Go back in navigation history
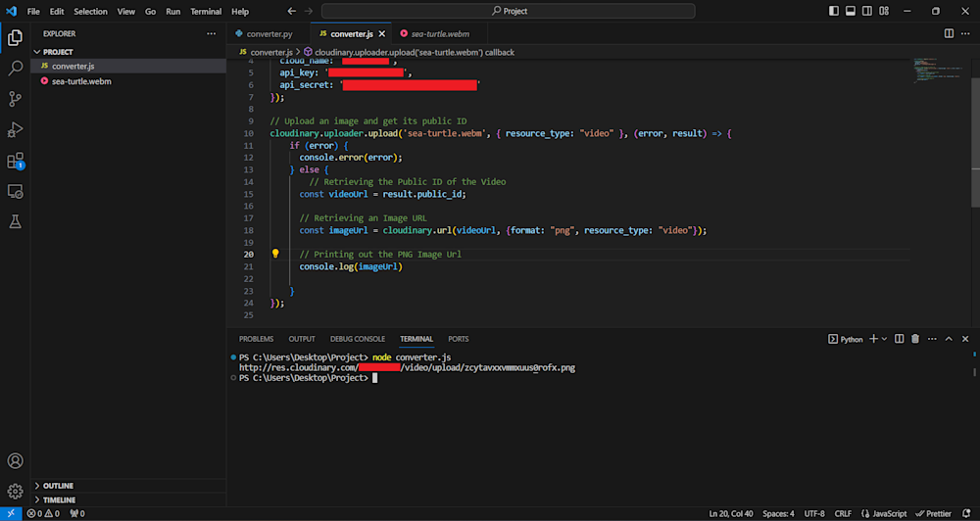This screenshot has width=980, height=521. pos(292,11)
